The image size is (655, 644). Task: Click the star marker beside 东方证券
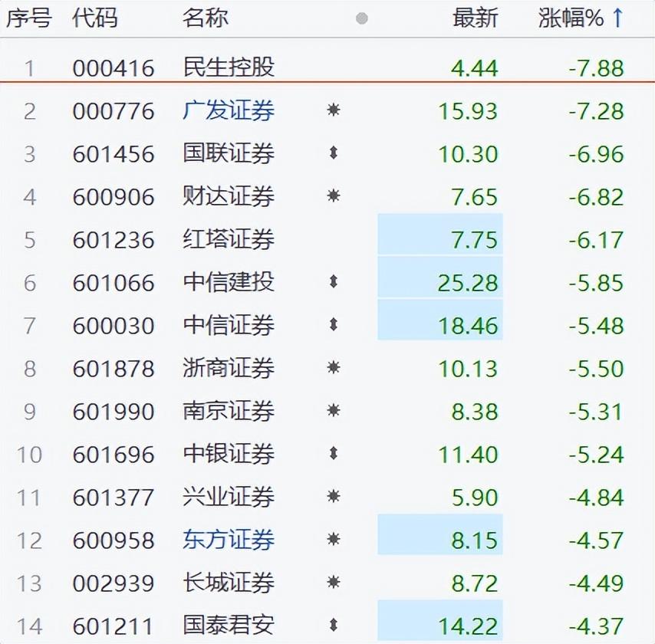tap(334, 540)
